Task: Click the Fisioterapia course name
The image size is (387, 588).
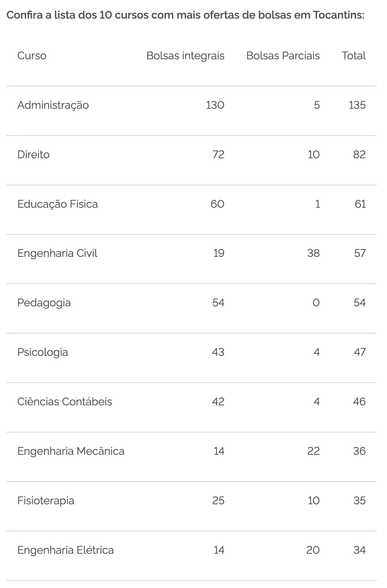Action: coord(46,501)
